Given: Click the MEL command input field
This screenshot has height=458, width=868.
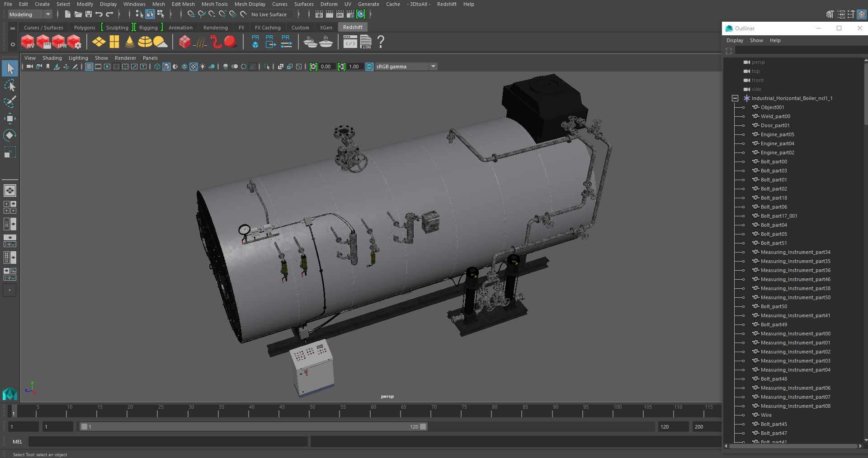Looking at the screenshot, I should (168, 442).
